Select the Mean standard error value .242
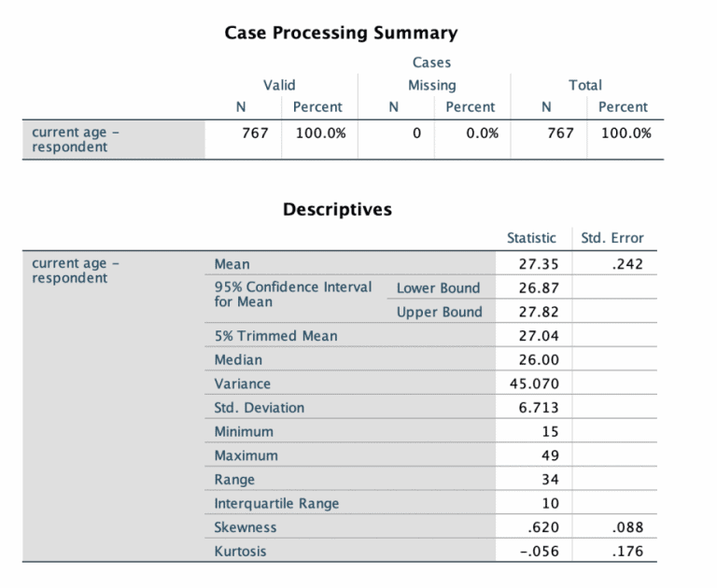The width and height of the screenshot is (717, 588). (x=626, y=264)
